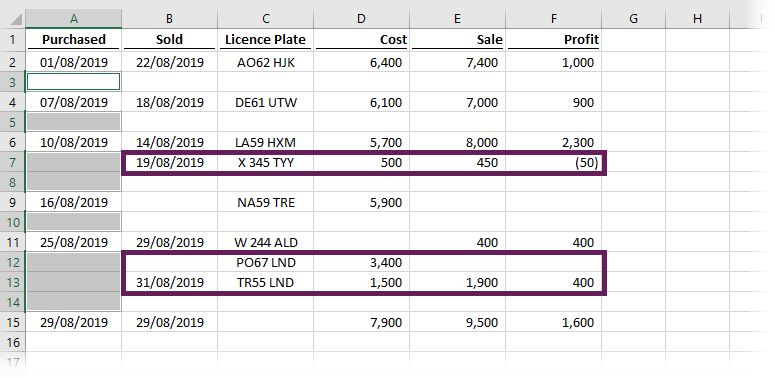Select column C header
This screenshot has height=378, width=775.
[265, 19]
